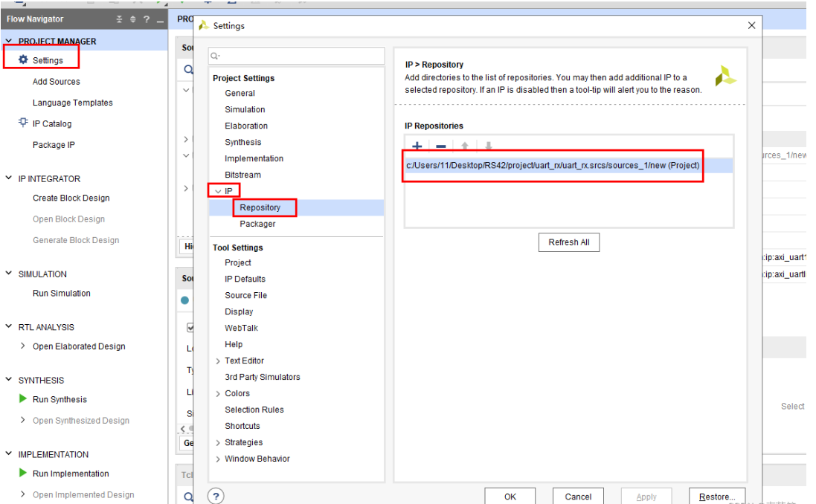Confirm the Settings dialog with OK

[x=510, y=497]
